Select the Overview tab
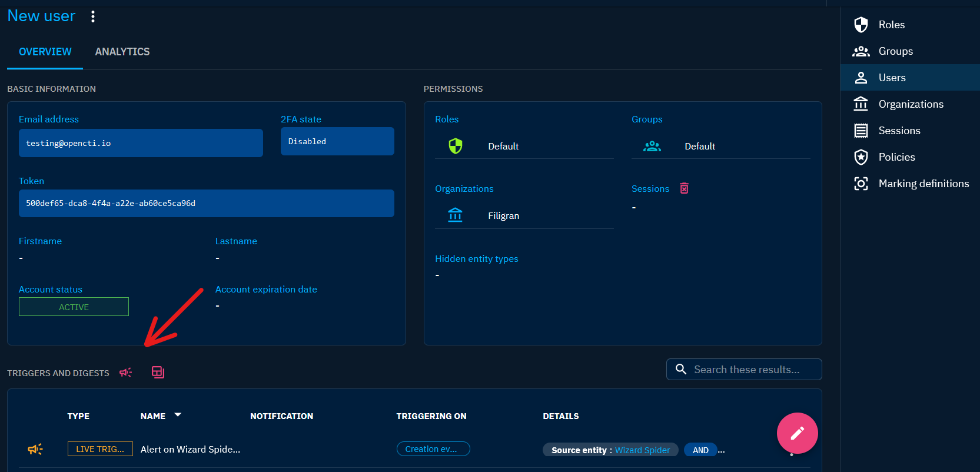 pyautogui.click(x=45, y=52)
